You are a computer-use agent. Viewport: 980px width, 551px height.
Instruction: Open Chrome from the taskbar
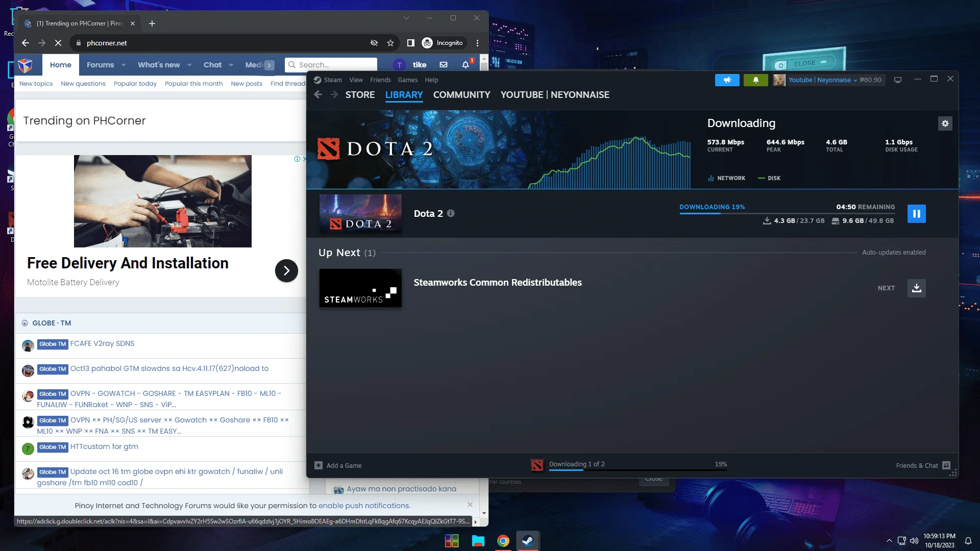[x=503, y=541]
